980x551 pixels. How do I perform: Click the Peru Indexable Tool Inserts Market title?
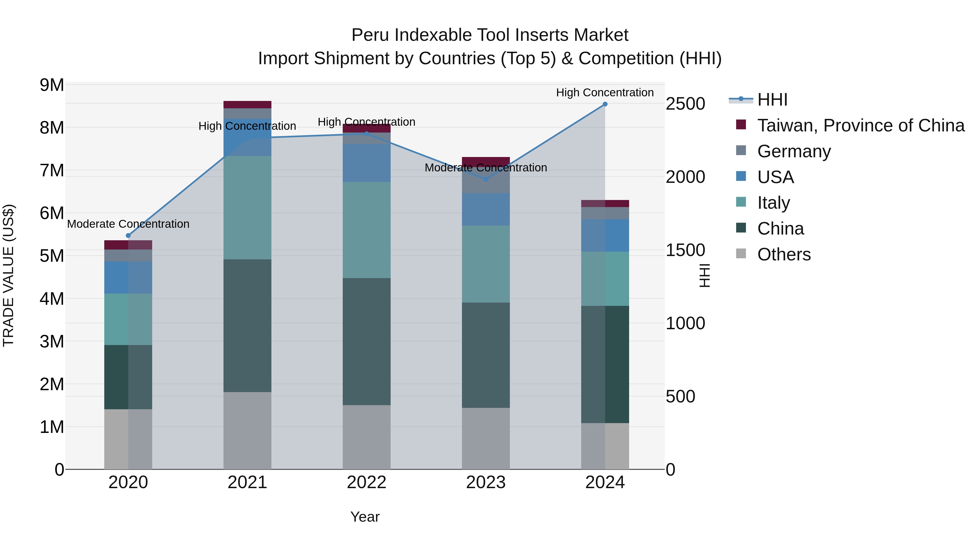490,35
